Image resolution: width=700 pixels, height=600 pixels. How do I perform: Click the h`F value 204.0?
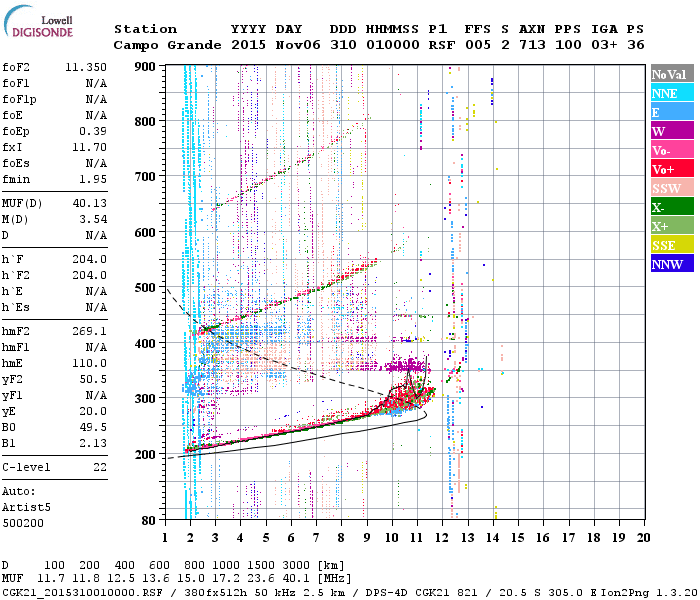point(89,259)
